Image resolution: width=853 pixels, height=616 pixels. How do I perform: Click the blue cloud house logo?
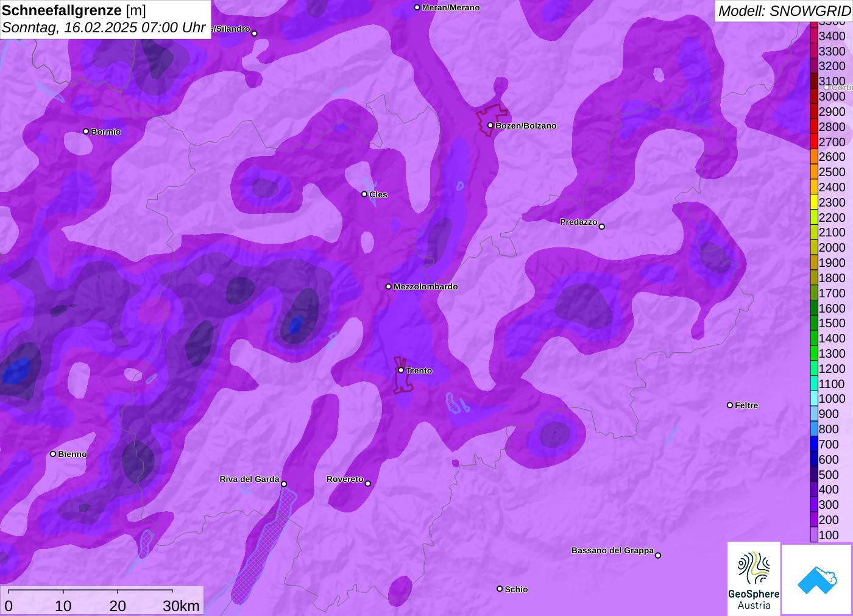[x=817, y=579]
